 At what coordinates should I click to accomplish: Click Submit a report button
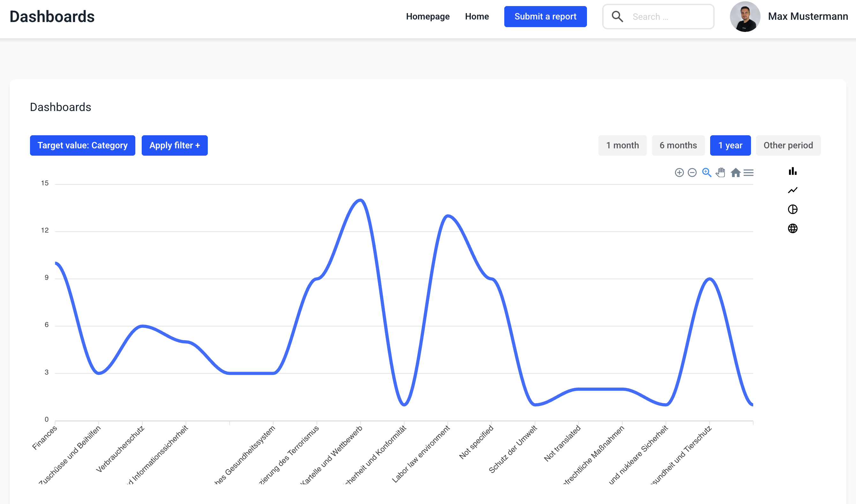pyautogui.click(x=545, y=16)
